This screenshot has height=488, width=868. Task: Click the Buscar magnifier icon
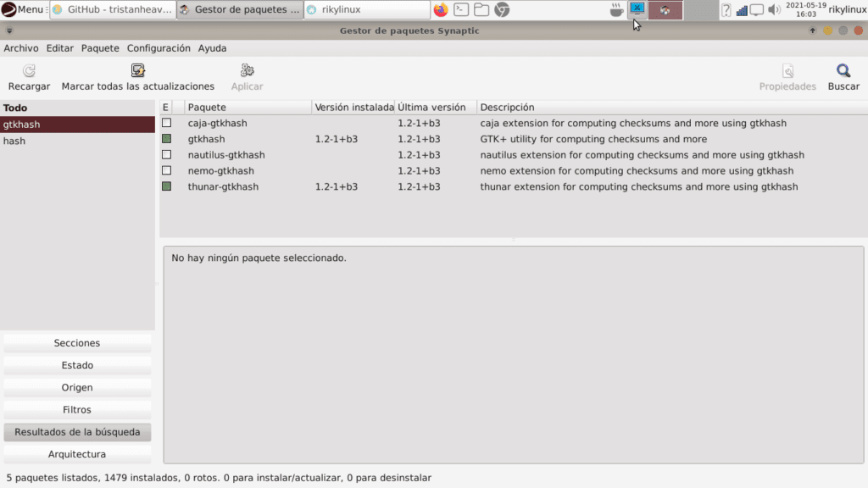pyautogui.click(x=843, y=71)
